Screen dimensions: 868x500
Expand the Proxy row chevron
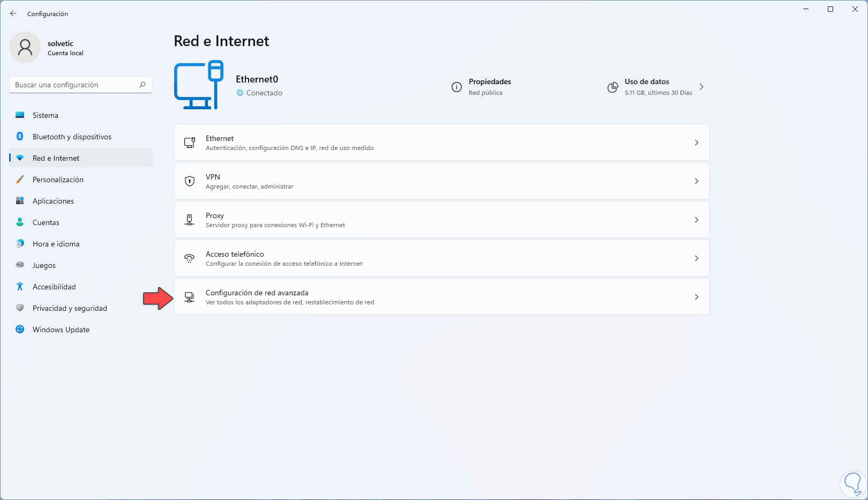pos(697,220)
